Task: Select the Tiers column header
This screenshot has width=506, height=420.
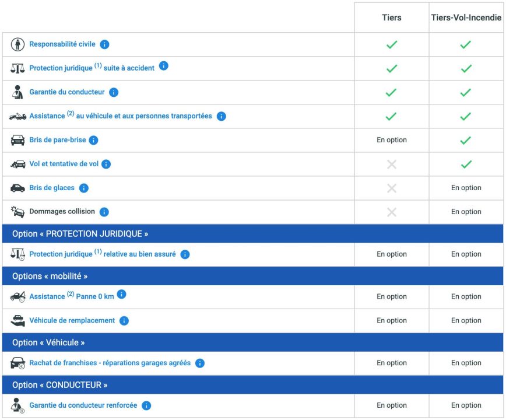Action: 391,17
